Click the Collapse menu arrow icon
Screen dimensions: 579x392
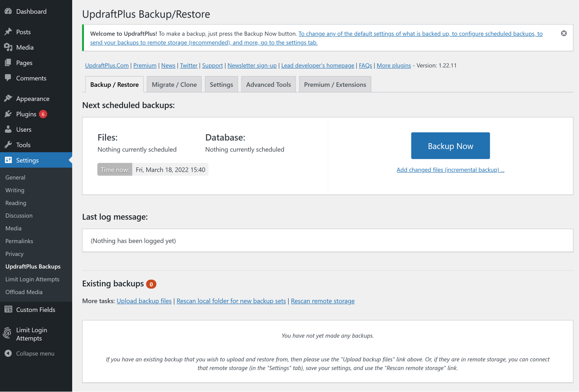click(x=8, y=353)
